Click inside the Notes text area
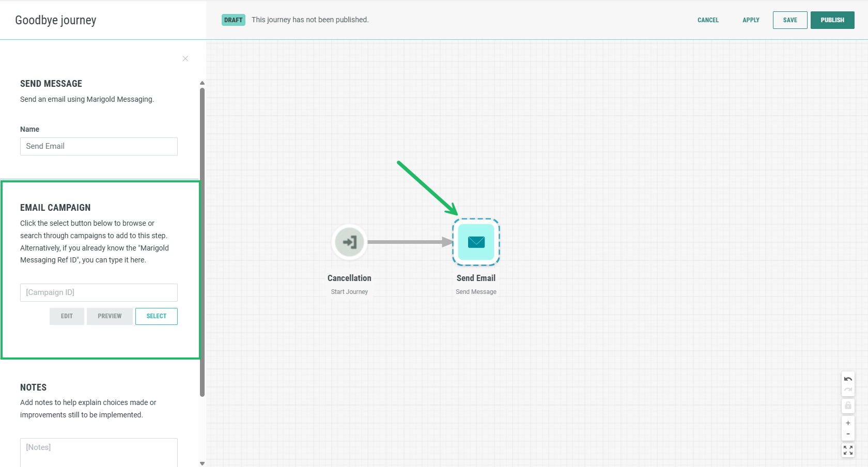This screenshot has height=467, width=868. tap(99, 452)
